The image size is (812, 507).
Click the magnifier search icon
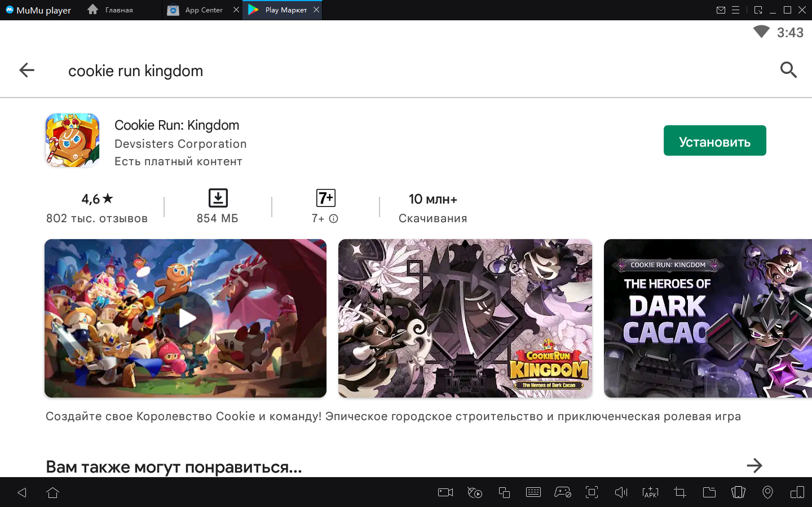coord(788,70)
